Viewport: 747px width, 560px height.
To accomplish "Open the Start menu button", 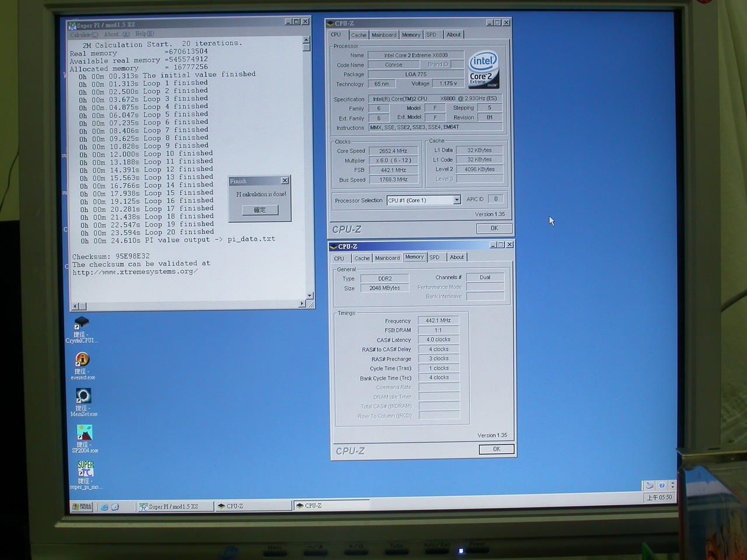I will (x=82, y=507).
